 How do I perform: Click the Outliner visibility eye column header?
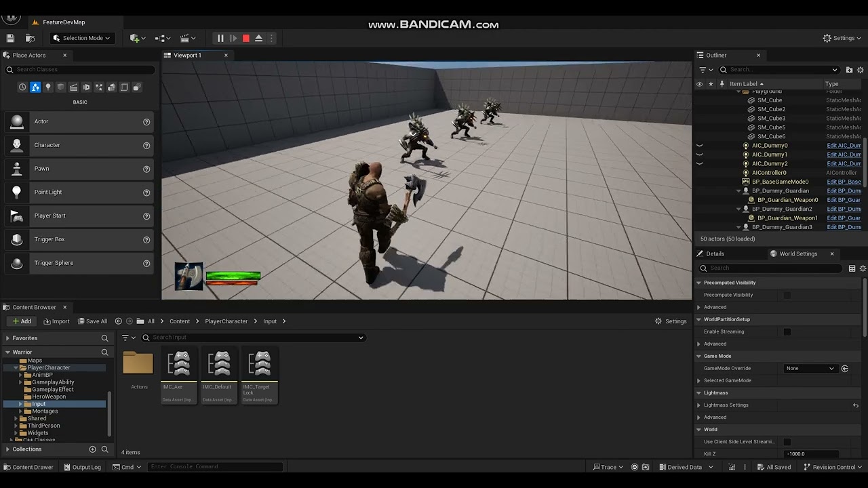click(699, 84)
